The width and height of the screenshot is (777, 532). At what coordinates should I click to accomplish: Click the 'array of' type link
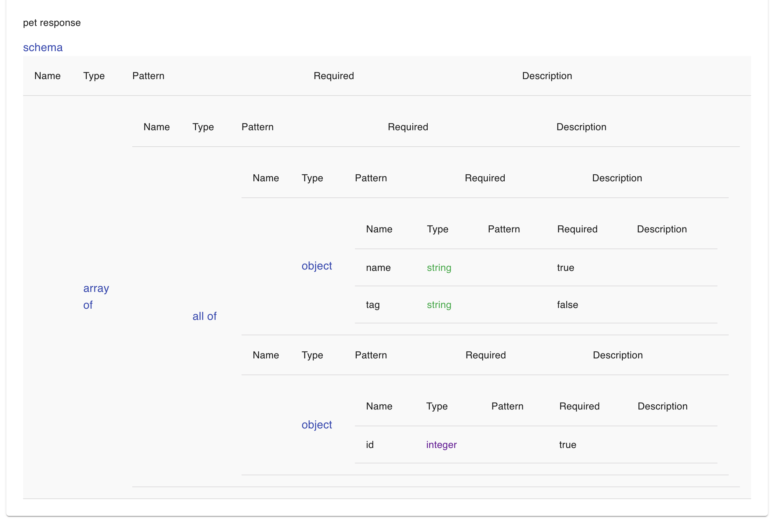[96, 296]
